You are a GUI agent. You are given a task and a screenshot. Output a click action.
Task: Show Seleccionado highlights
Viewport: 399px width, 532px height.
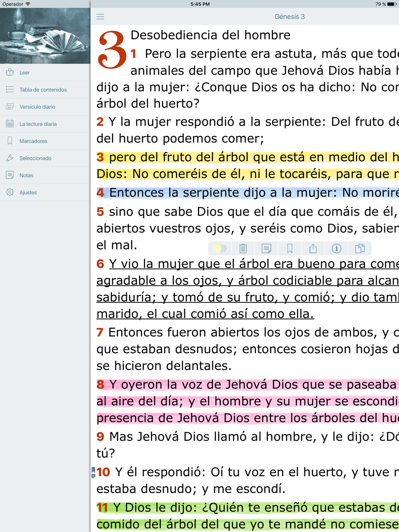click(x=45, y=158)
